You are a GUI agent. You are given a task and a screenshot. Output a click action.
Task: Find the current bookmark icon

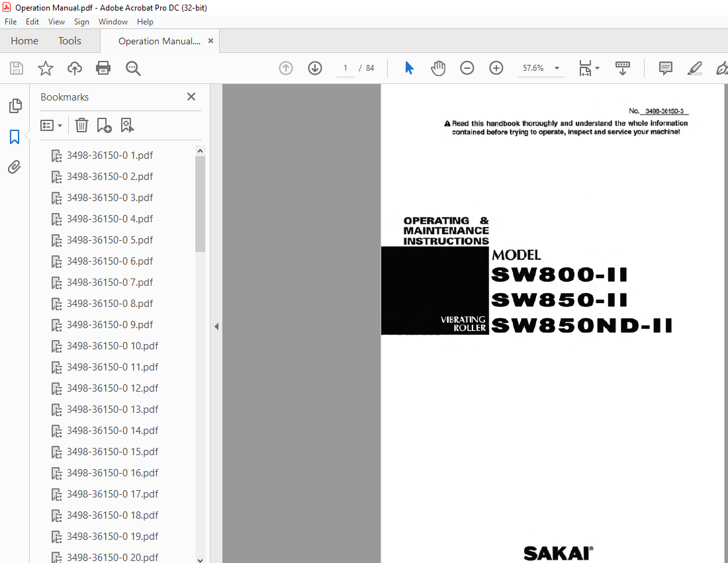[127, 125]
